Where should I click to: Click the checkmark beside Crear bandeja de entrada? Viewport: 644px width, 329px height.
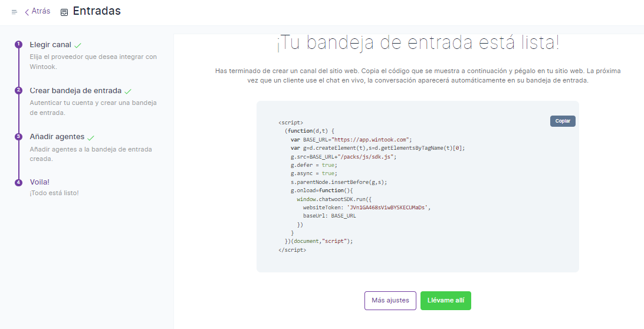(128, 91)
